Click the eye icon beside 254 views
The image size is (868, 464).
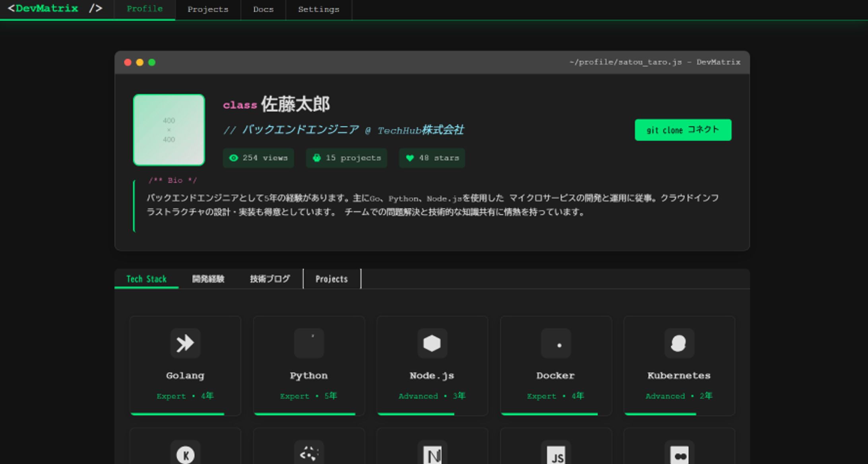tap(234, 158)
